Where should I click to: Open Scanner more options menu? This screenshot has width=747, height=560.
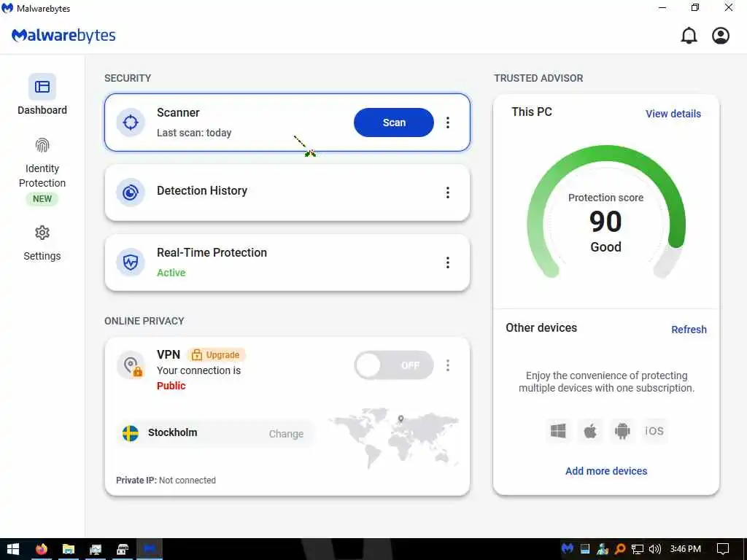pos(448,122)
